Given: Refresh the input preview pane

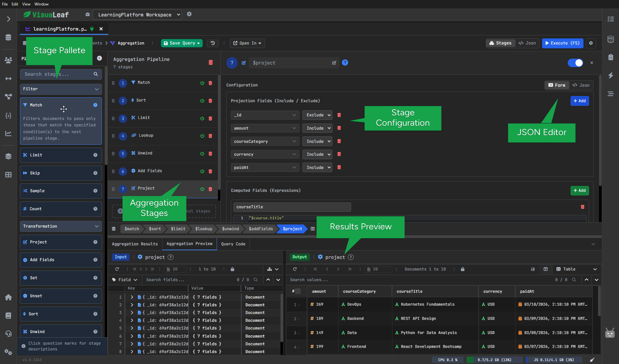Looking at the screenshot, I should [x=117, y=269].
